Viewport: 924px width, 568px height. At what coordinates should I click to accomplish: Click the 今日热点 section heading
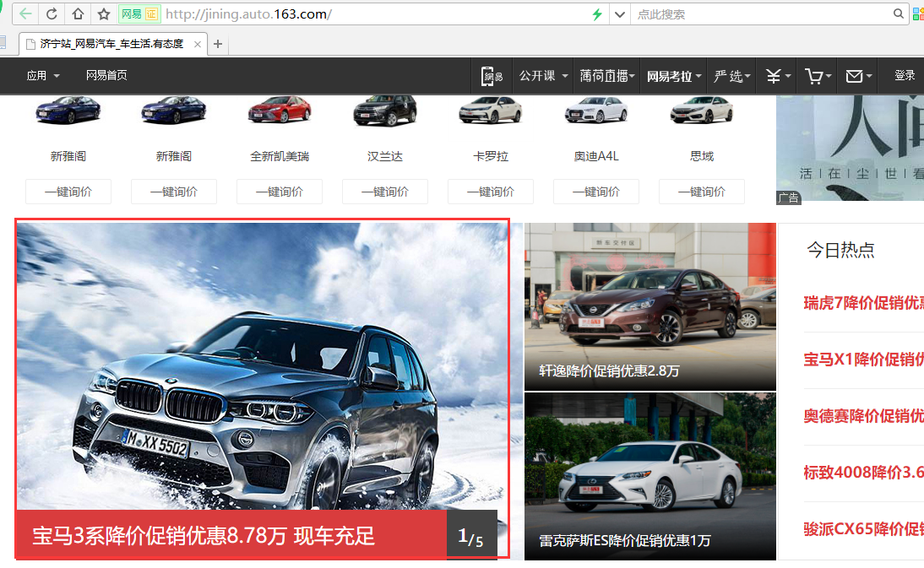pos(840,250)
